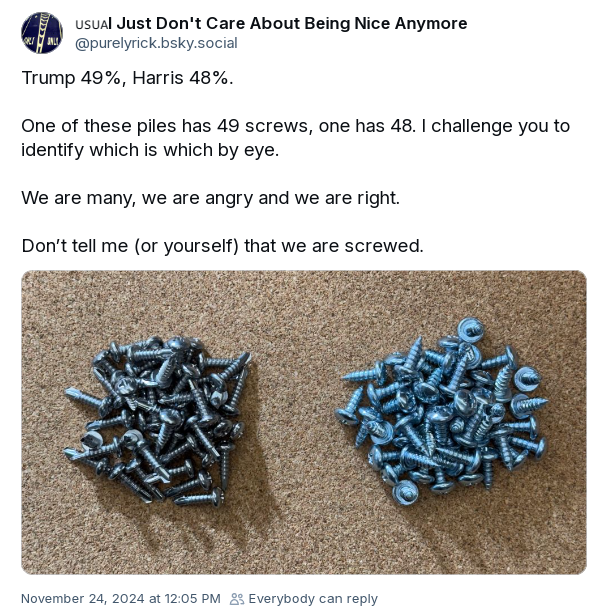The width and height of the screenshot is (600, 612).
Task: Click the Don't tell me sentence
Action: tap(223, 246)
